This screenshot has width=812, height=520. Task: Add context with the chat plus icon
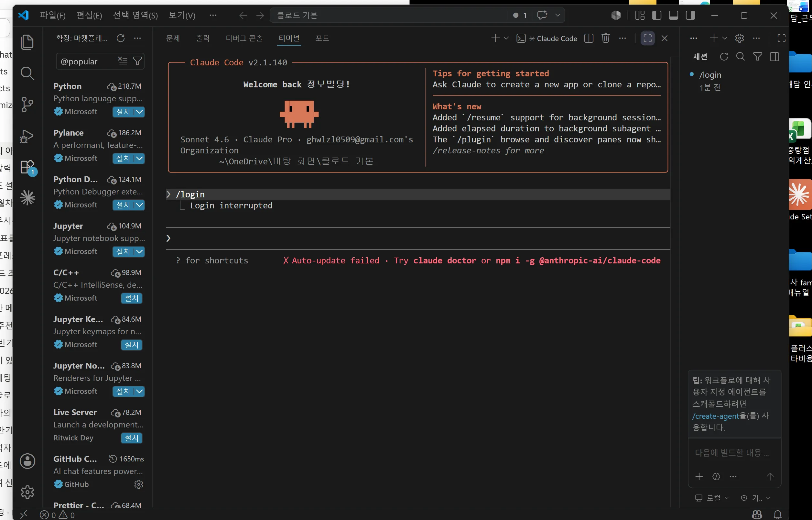tap(699, 476)
